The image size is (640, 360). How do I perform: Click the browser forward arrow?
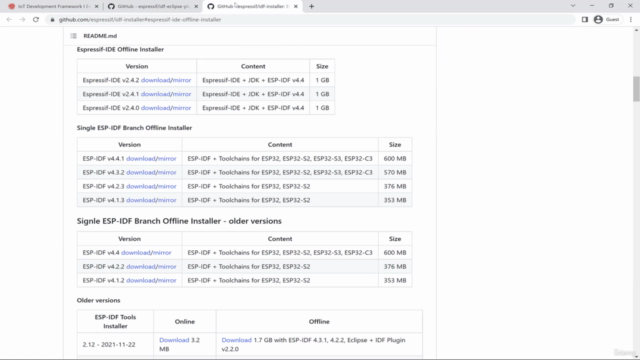pyautogui.click(x=22, y=20)
